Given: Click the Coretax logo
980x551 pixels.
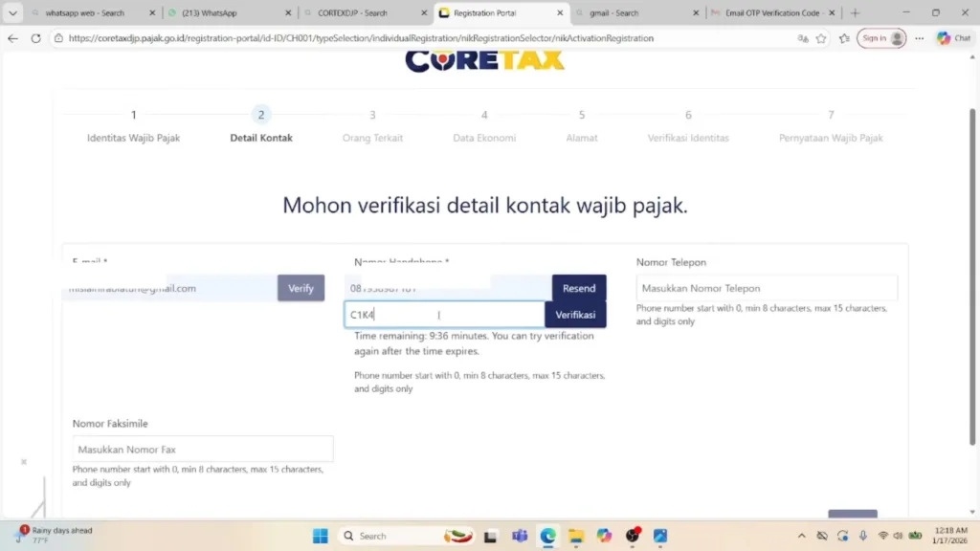Looking at the screenshot, I should coord(485,61).
